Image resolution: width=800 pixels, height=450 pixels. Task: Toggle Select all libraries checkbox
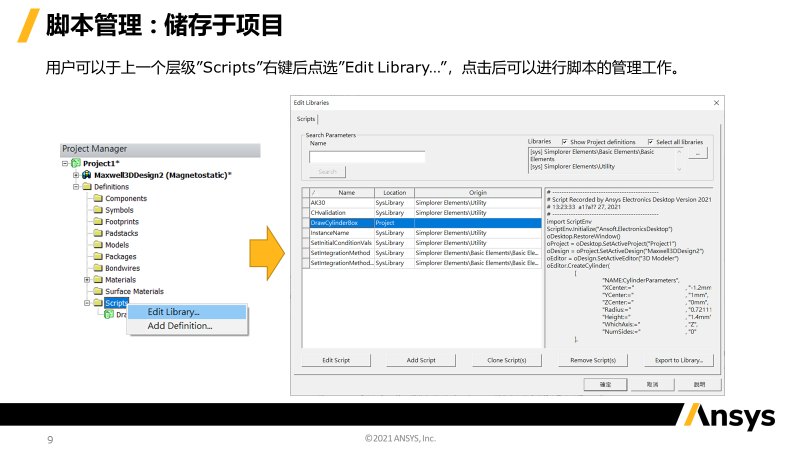tap(651, 142)
